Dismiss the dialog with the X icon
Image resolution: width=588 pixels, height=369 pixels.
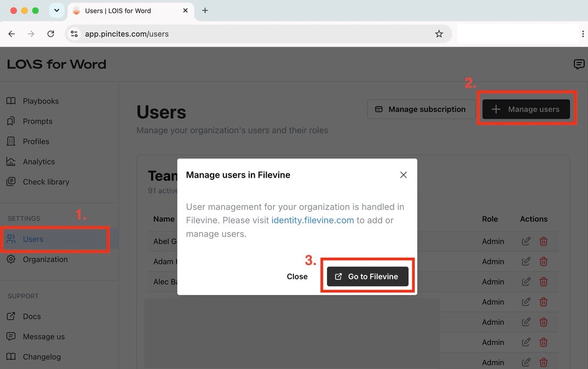[x=404, y=175]
